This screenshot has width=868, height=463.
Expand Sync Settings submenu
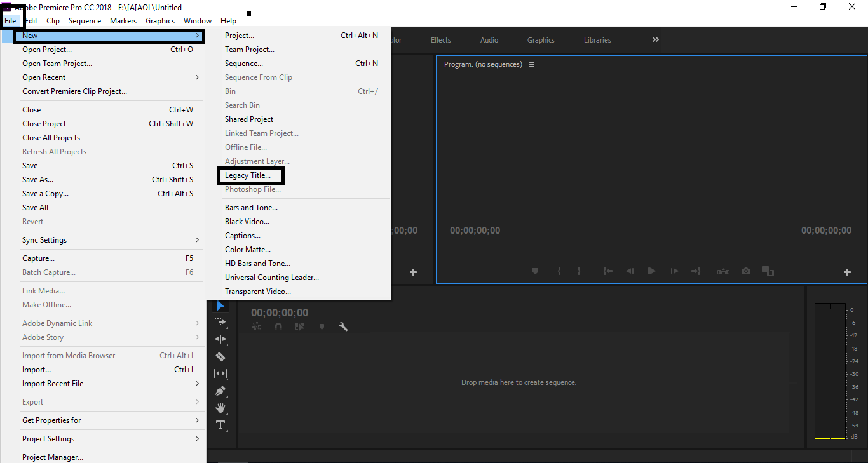[111, 240]
